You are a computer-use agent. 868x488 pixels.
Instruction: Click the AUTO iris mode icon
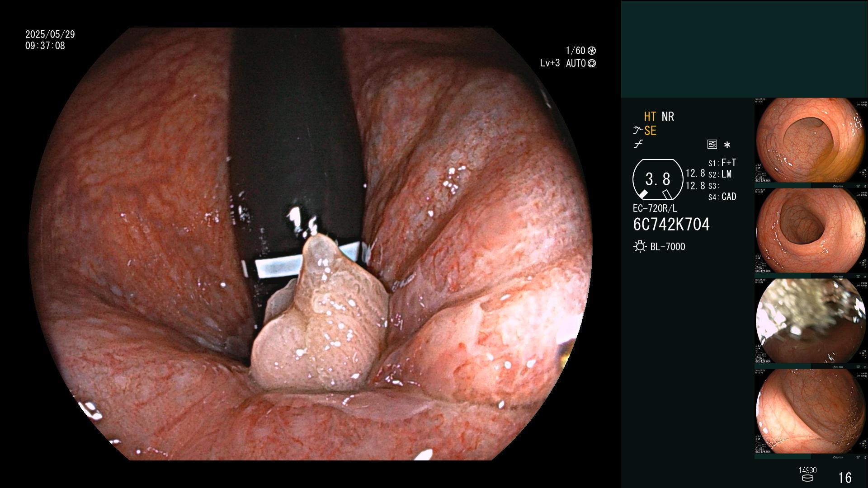pos(591,63)
